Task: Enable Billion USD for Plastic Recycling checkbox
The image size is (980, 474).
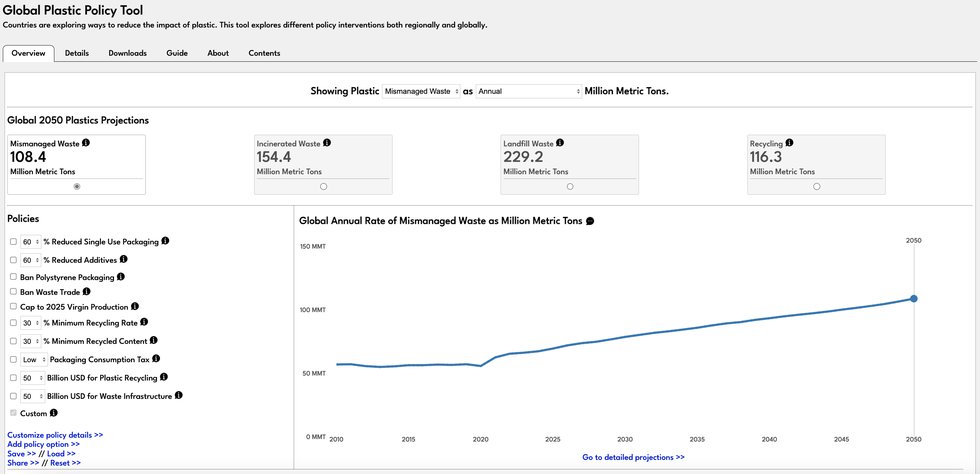Action: (14, 378)
